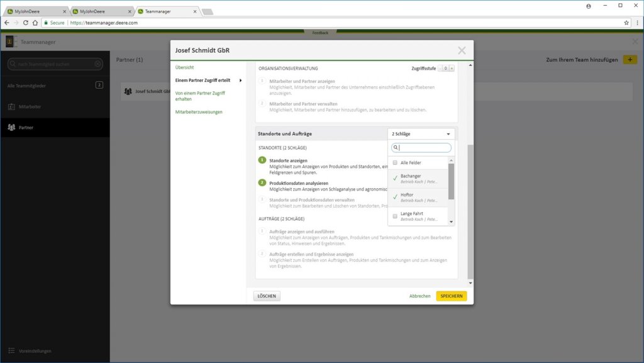
Task: Open Mitarbeiterzuweisungen section
Action: coord(199,112)
